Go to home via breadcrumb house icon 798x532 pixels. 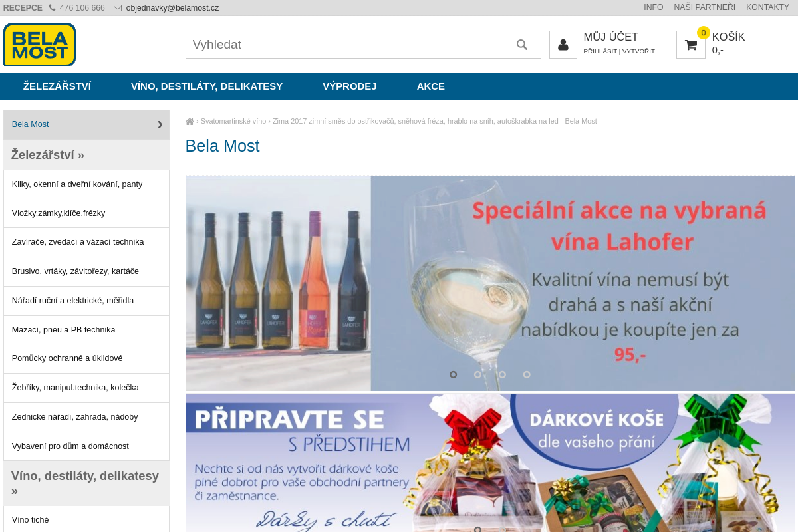coord(190,122)
